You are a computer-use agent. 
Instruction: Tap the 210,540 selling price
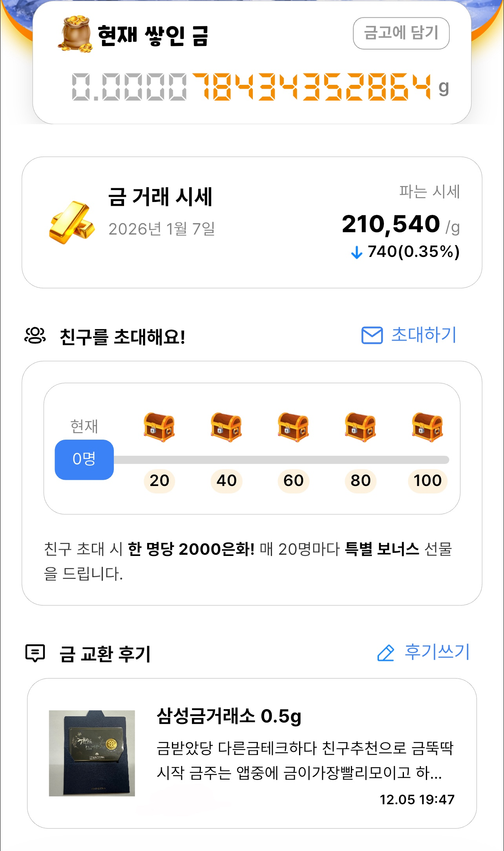click(x=391, y=224)
